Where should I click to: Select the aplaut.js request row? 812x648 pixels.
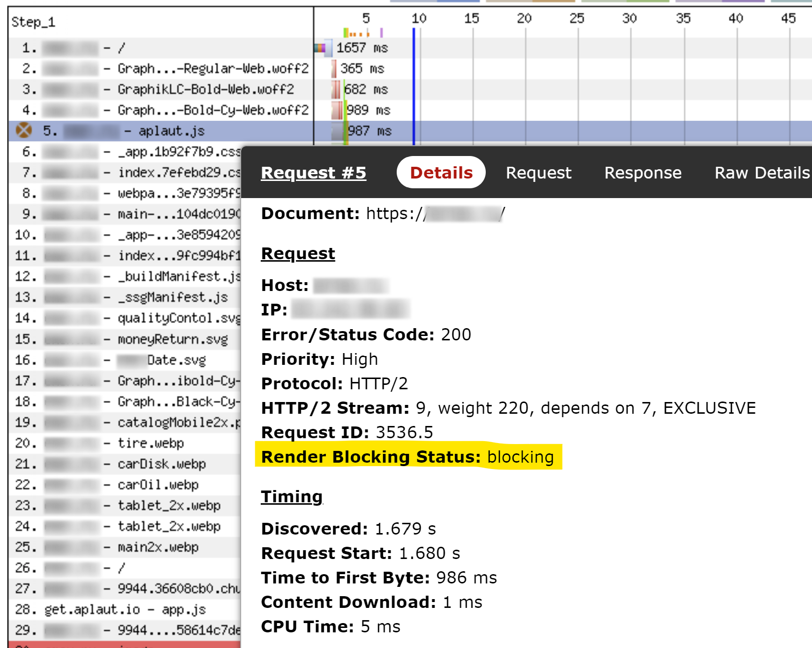click(171, 131)
